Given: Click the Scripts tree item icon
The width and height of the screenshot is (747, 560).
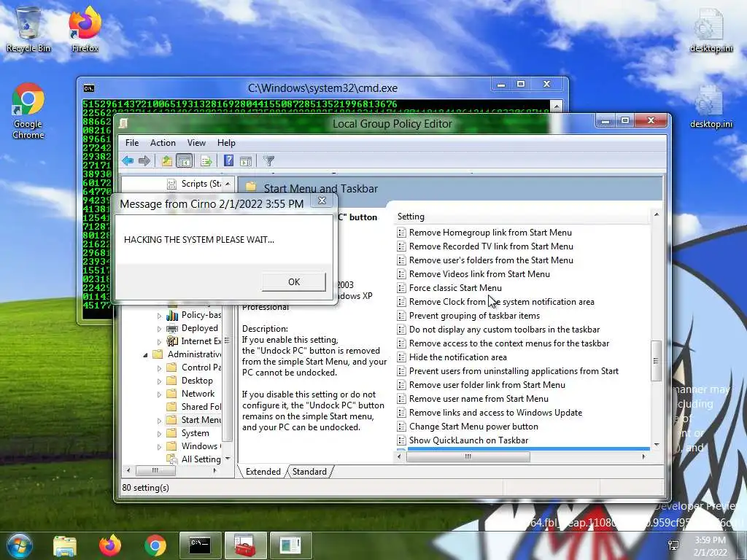Looking at the screenshot, I should click(x=171, y=184).
